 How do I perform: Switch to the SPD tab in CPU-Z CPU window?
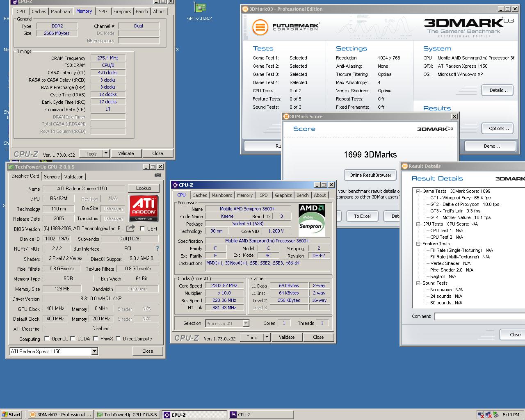click(264, 195)
